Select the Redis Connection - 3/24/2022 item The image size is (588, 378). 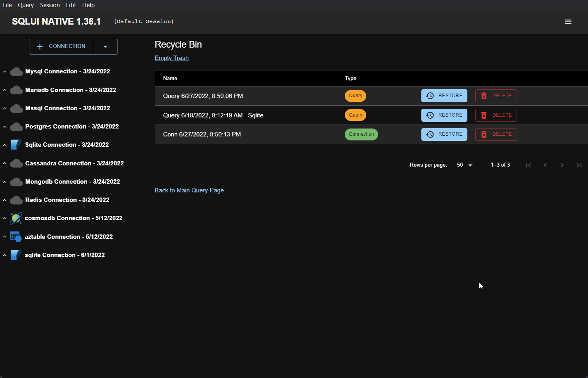coord(67,200)
